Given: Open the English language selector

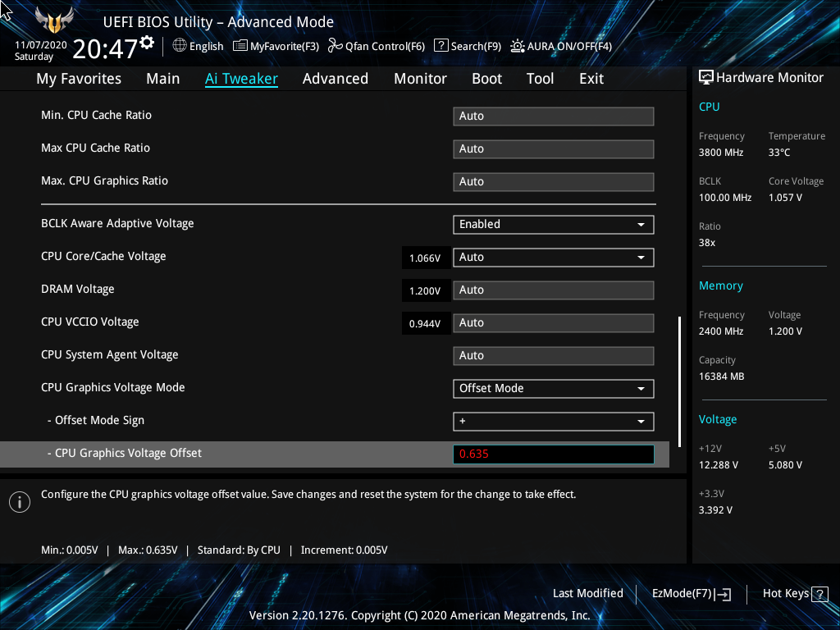Looking at the screenshot, I should (198, 46).
